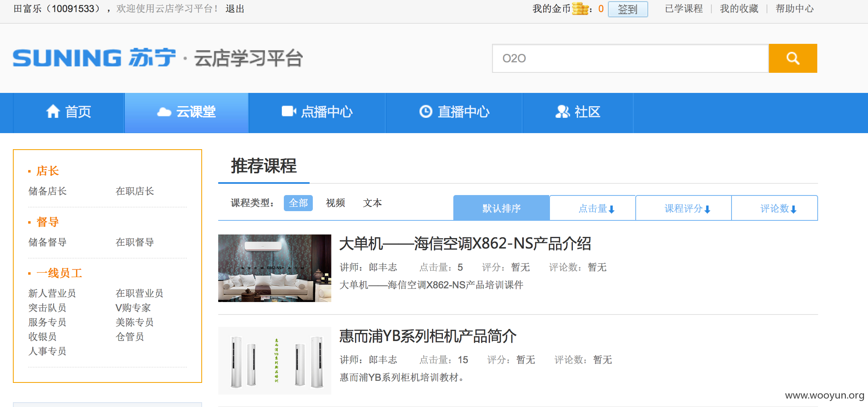This screenshot has height=407, width=868.
Task: Select 新人营业员 in sidebar
Action: click(x=52, y=293)
